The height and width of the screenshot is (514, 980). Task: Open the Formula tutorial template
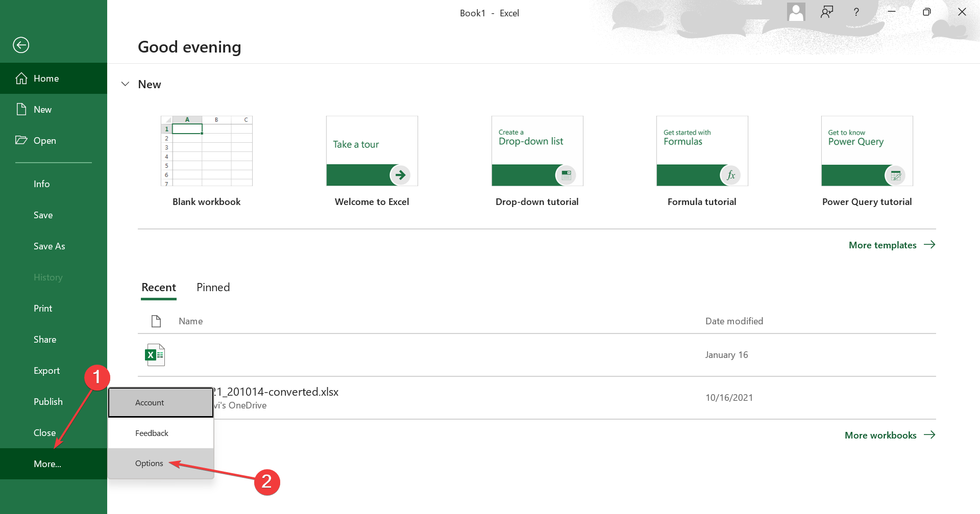tap(702, 151)
